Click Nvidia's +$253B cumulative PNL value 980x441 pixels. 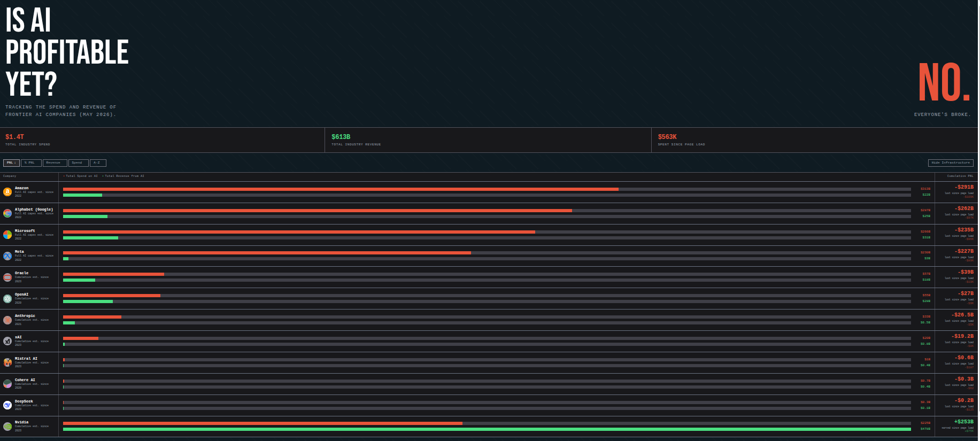(964, 422)
